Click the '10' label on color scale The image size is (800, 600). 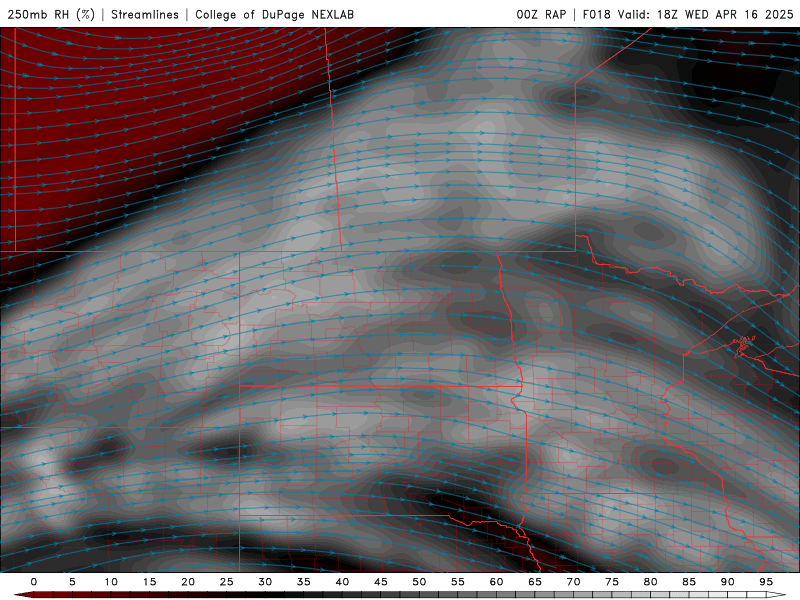[x=111, y=582]
